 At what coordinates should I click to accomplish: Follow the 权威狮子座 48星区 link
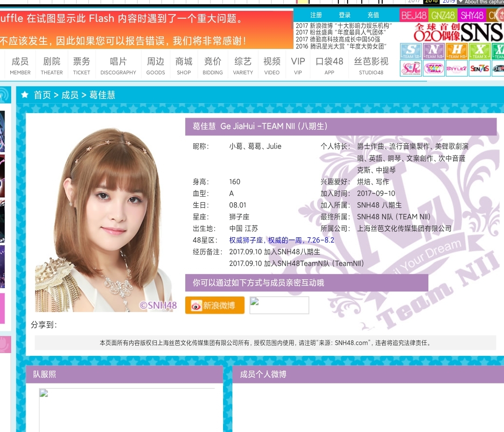click(x=246, y=240)
